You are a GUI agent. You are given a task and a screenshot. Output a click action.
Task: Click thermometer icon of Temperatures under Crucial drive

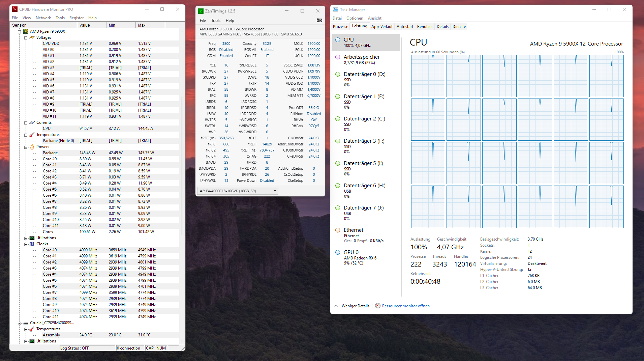click(x=32, y=329)
